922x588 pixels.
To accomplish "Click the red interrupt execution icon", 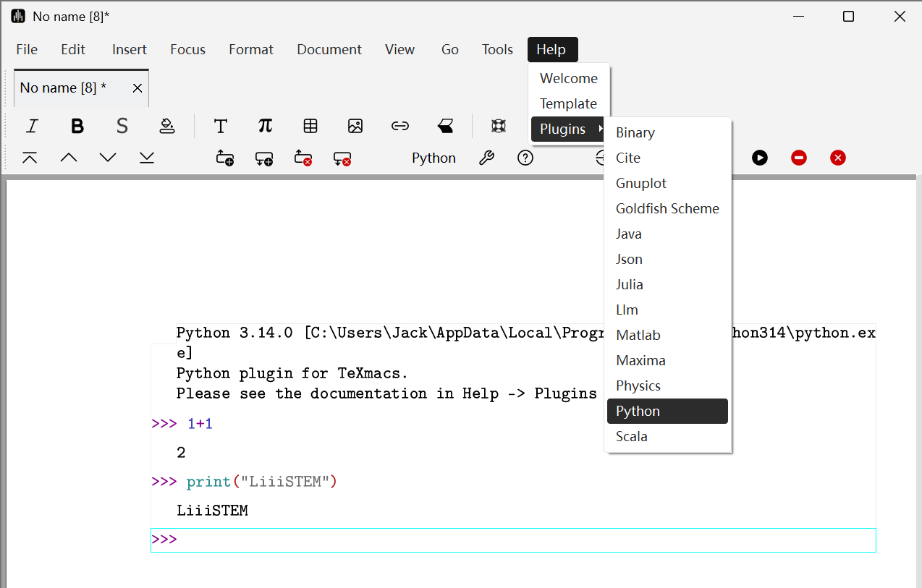I will (x=799, y=158).
